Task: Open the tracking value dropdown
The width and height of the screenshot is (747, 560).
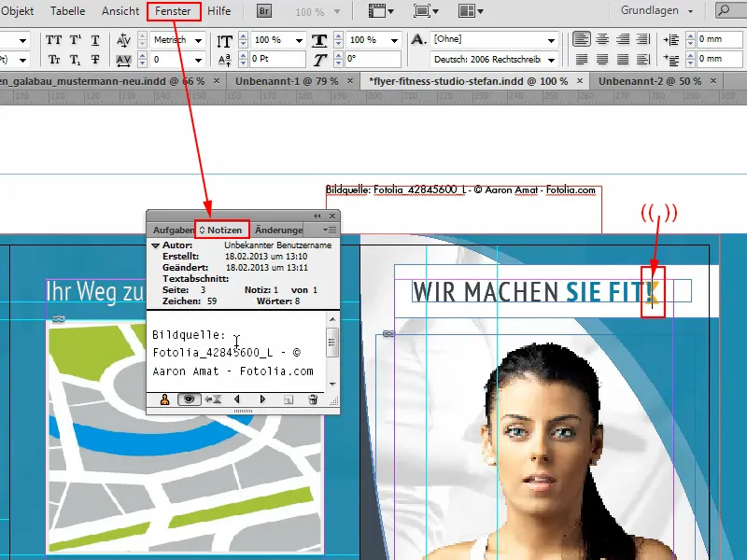Action: tap(198, 60)
